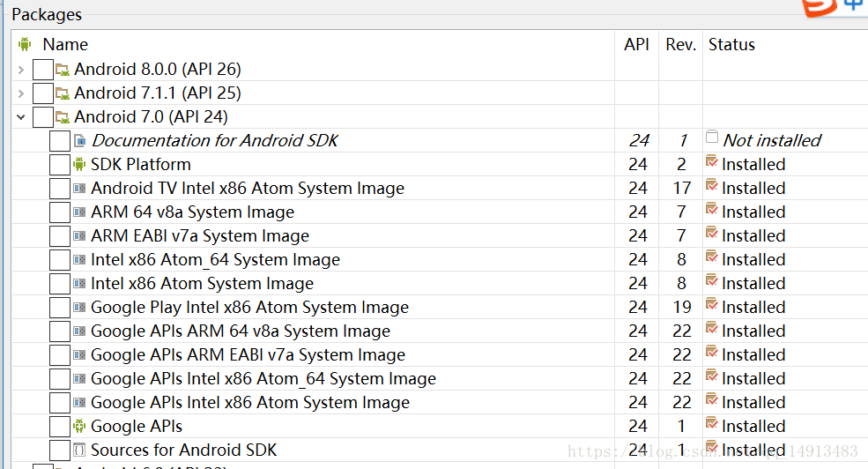Screen dimensions: 868x469
Task: Tick the Google APIs checkbox
Action: tap(60, 427)
